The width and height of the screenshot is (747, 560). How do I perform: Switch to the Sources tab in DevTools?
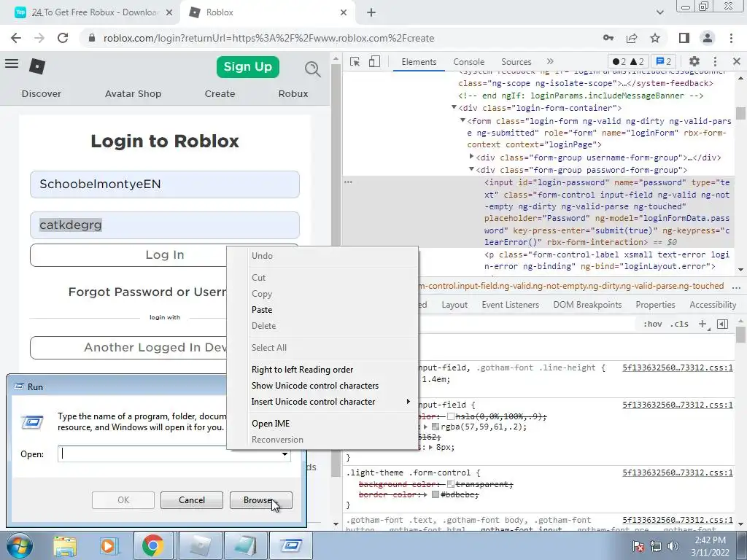click(516, 61)
